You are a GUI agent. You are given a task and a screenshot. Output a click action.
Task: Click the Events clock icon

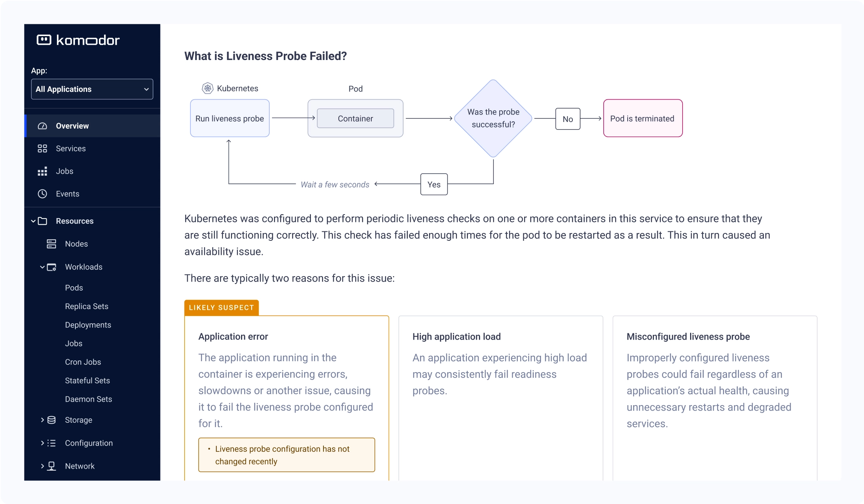tap(42, 194)
